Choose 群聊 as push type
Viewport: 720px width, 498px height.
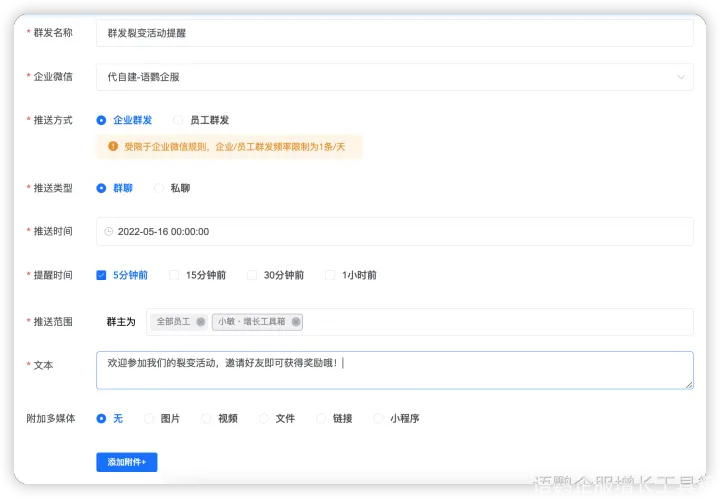102,187
